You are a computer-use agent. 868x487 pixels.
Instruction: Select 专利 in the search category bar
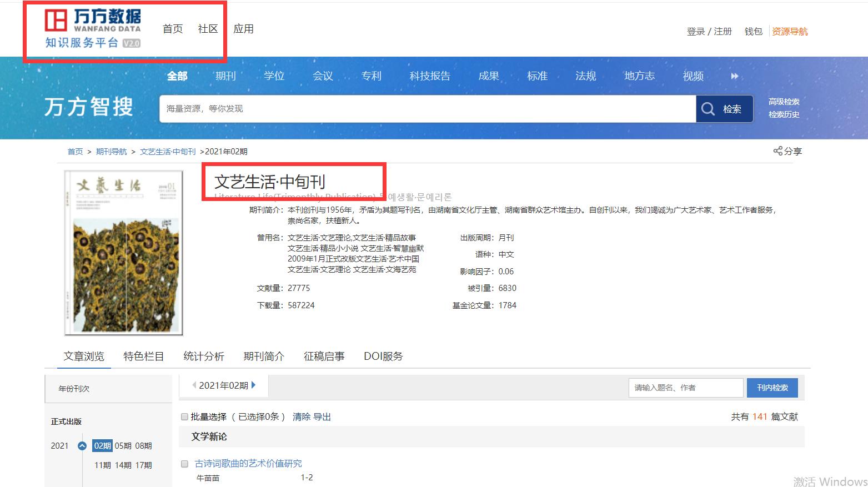[371, 76]
